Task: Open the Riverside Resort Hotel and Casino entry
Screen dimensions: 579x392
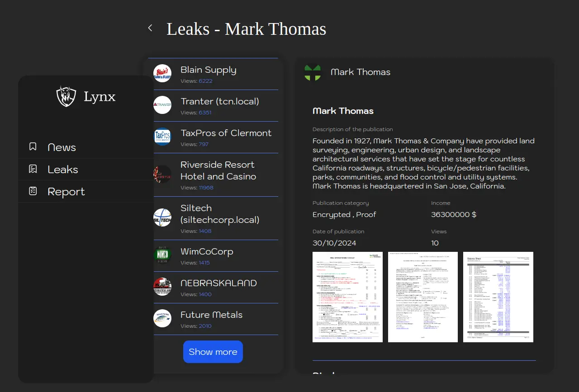Action: (x=218, y=171)
